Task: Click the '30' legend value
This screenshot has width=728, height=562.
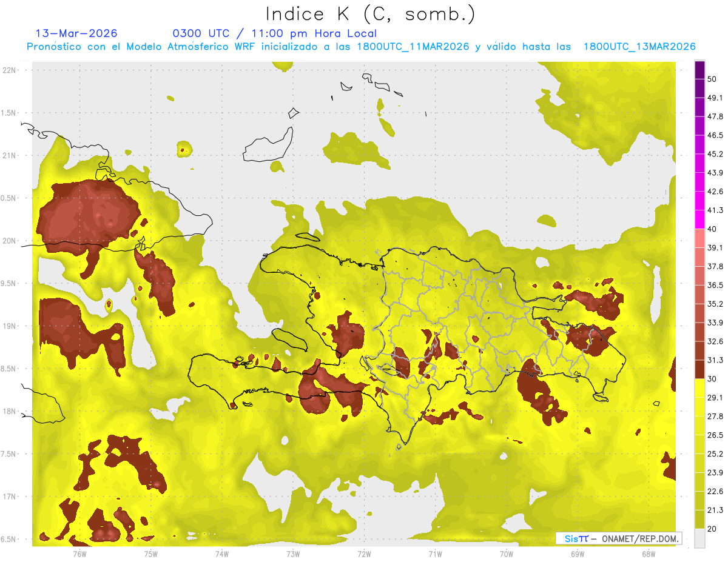Action: [713, 379]
